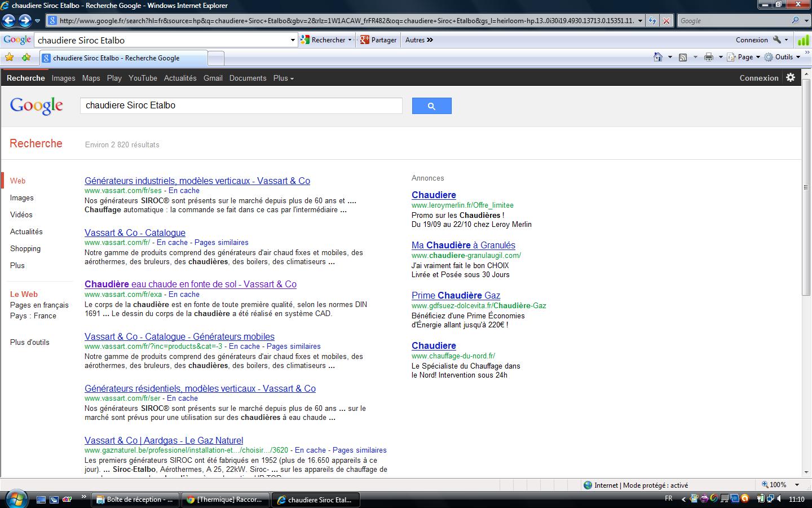The image size is (812, 508).
Task: Open Maps in the black Google bar
Action: [91, 78]
